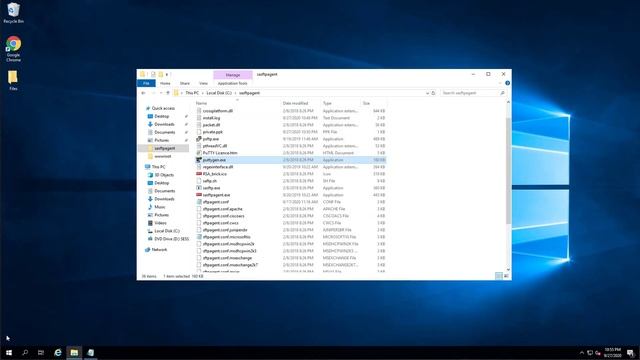Launch Internet Explorer from the taskbar
640x360 pixels.
point(58,353)
